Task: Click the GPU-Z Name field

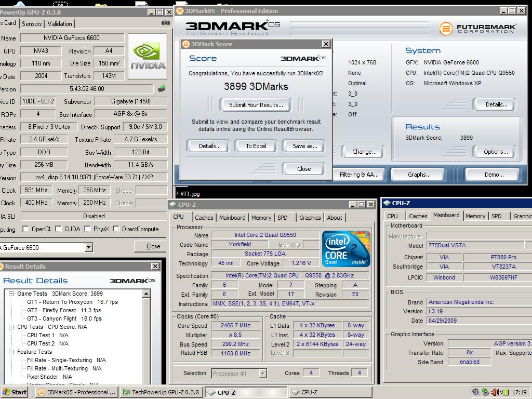Action: (x=72, y=37)
